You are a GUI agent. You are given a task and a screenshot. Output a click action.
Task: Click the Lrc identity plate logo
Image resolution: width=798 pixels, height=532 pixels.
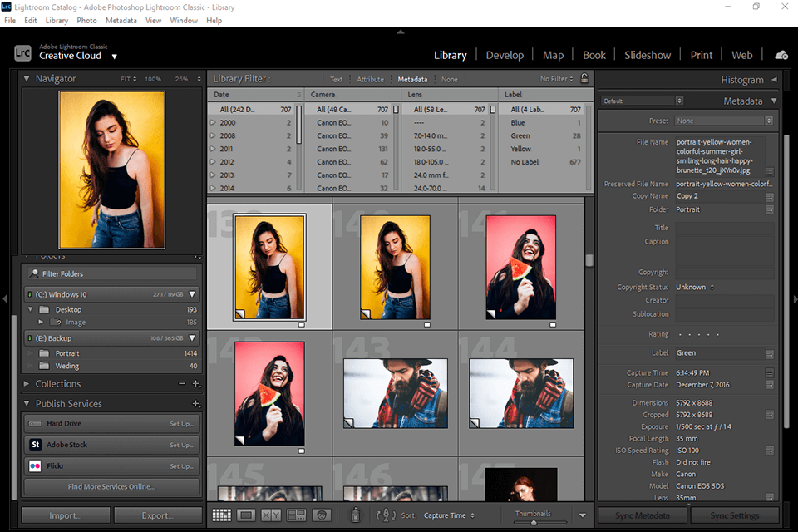click(22, 53)
